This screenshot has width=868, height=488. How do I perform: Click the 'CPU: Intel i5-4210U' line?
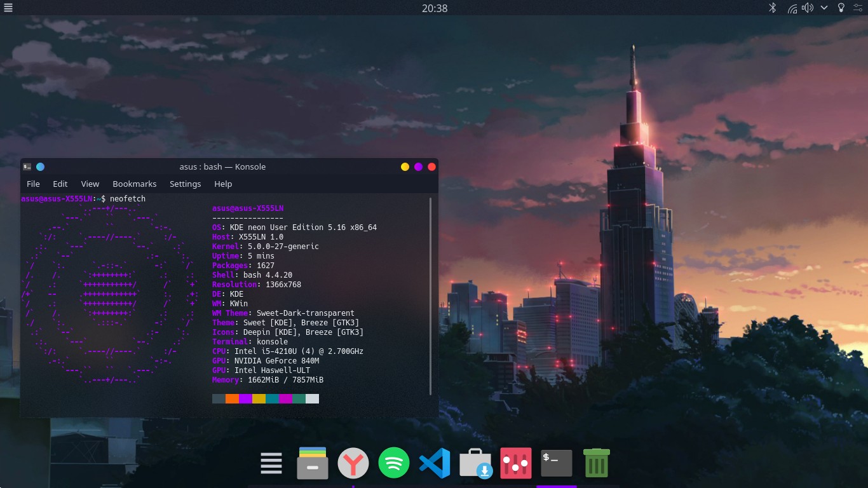point(288,351)
